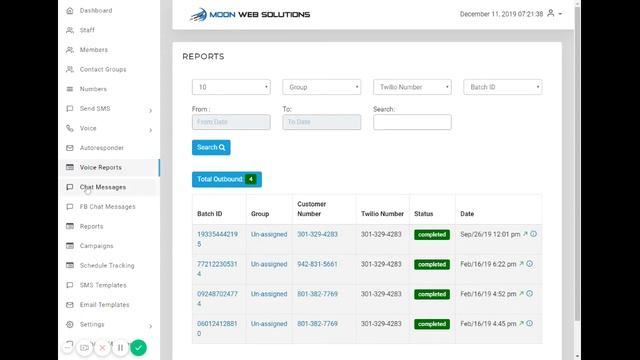Open batch ID 092487024774 link
This screenshot has height=360, width=640.
coord(217,299)
